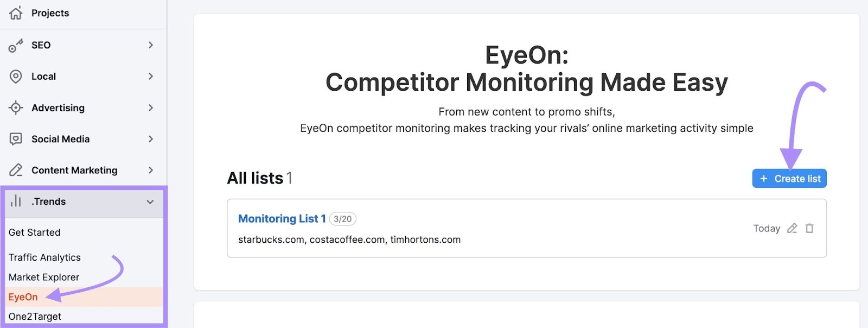Click the Content Marketing pencil icon

(16, 170)
